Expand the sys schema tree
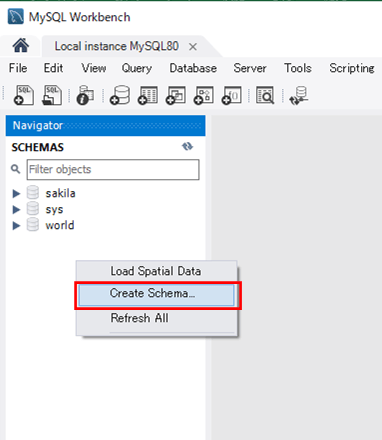 click(x=16, y=209)
